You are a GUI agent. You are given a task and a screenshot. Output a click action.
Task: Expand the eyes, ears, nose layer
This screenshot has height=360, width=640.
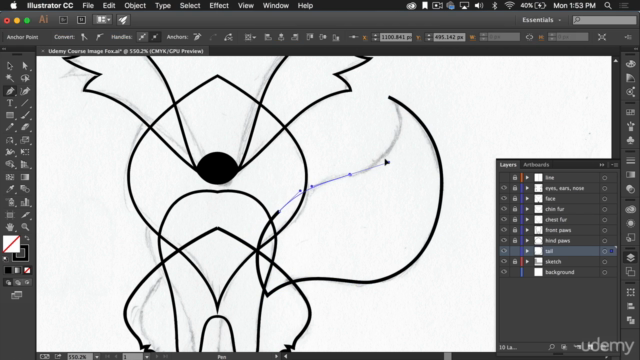[527, 188]
